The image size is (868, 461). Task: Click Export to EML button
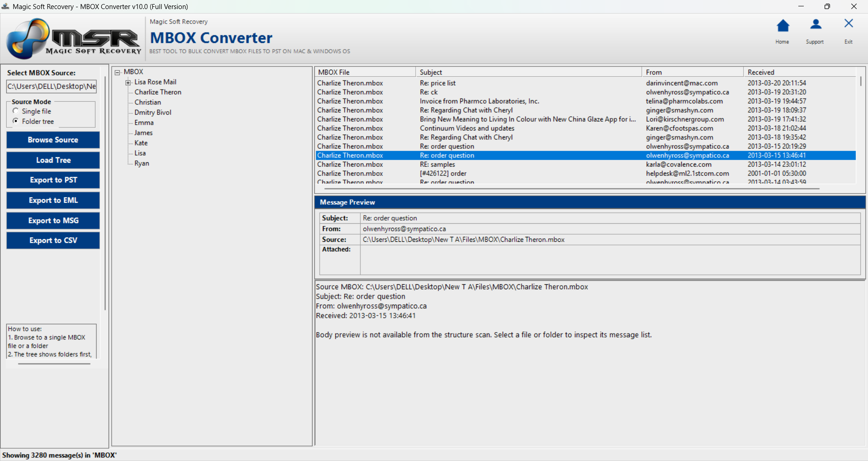click(53, 200)
